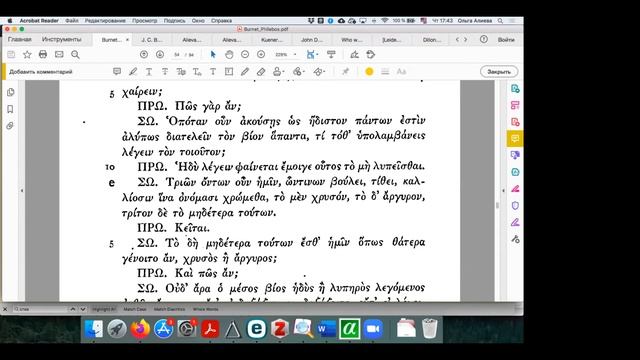Open the Справка menu
The width and height of the screenshot is (640, 360).
pos(222,20)
